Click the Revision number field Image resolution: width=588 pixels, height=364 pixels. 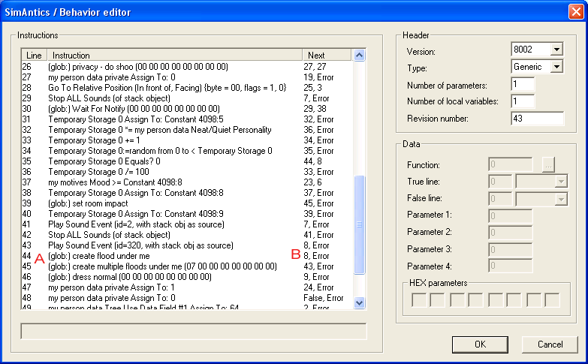[538, 119]
